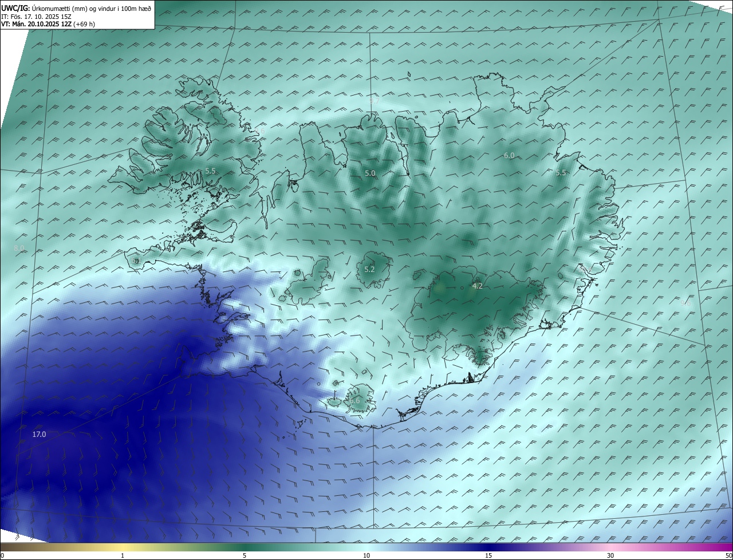Click the '0' label on the colour scale
733x560 pixels.
2,555
